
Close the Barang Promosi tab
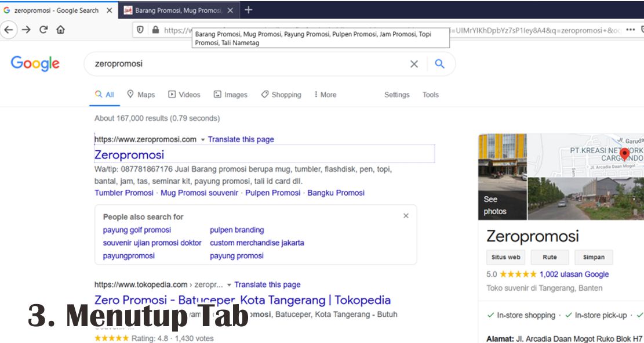click(x=230, y=10)
